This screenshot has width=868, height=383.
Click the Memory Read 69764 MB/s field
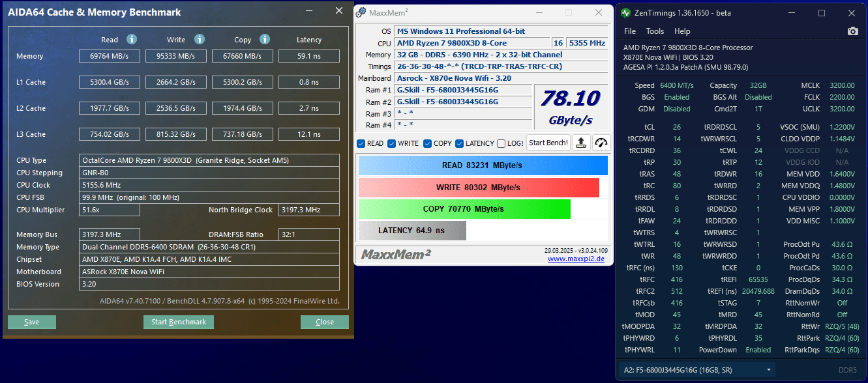click(x=110, y=56)
